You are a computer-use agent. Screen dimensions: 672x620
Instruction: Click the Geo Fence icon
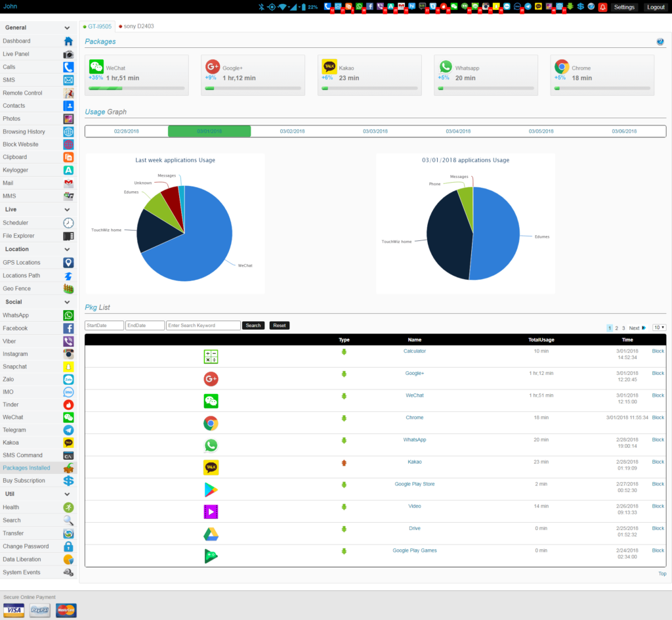point(68,288)
